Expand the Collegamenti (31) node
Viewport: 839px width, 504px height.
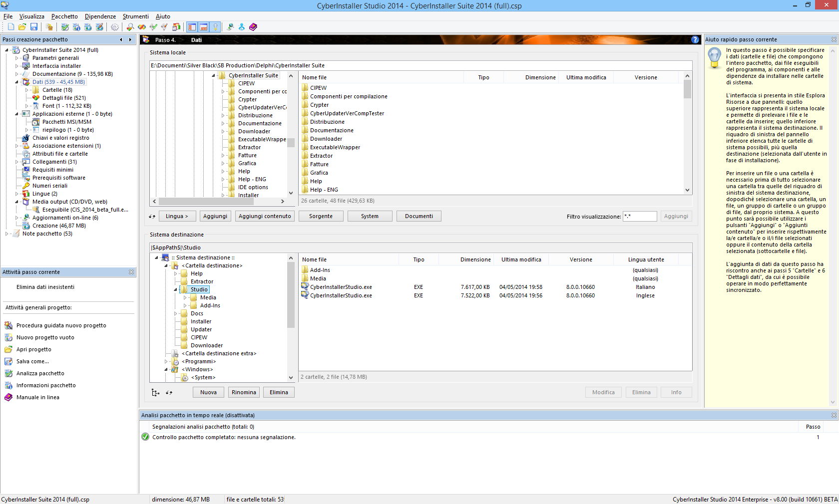click(x=16, y=162)
